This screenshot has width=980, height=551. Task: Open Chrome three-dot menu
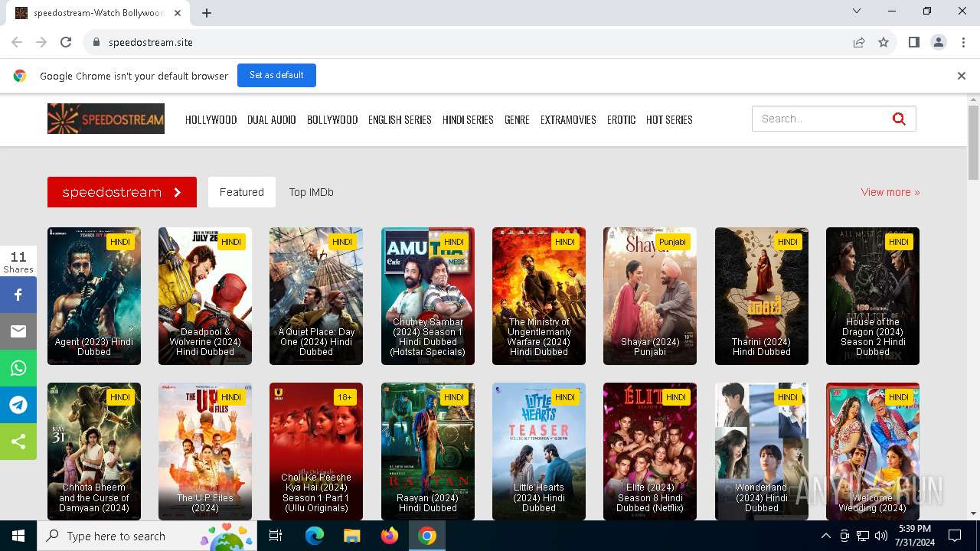coord(963,42)
